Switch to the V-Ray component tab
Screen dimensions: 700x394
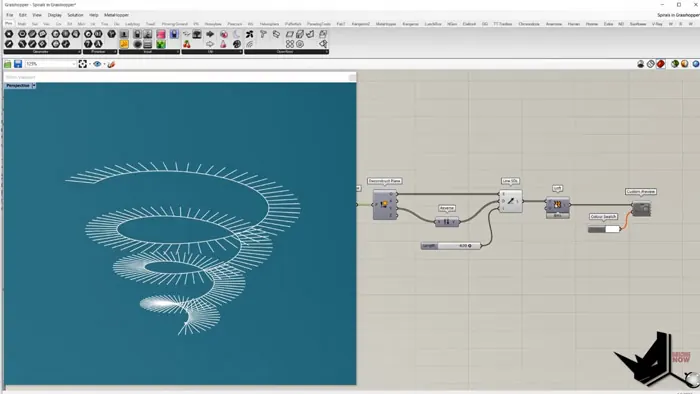(x=657, y=24)
